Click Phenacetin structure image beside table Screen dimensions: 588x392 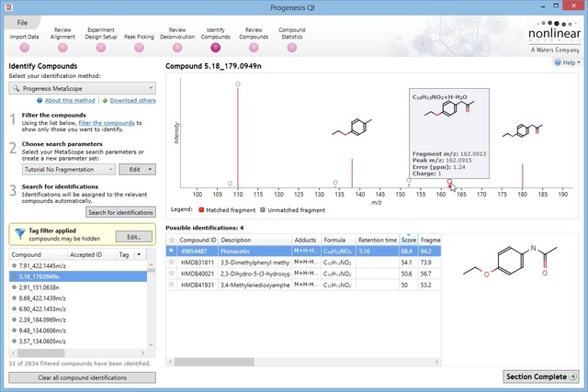pyautogui.click(x=510, y=262)
